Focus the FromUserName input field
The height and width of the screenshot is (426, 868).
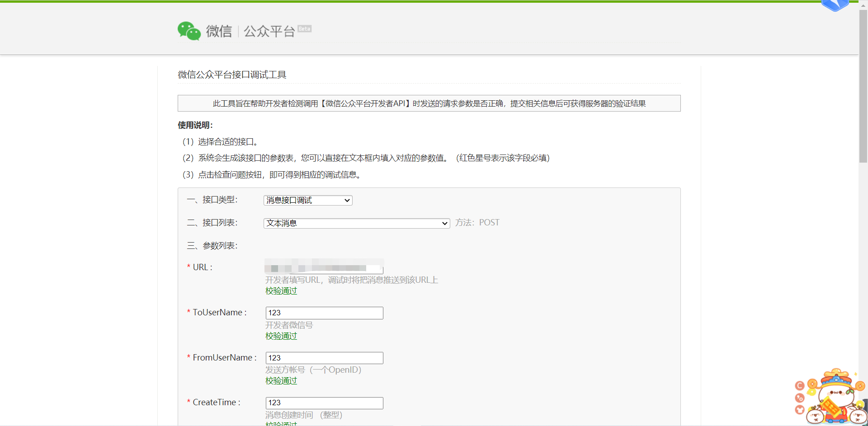pyautogui.click(x=324, y=358)
